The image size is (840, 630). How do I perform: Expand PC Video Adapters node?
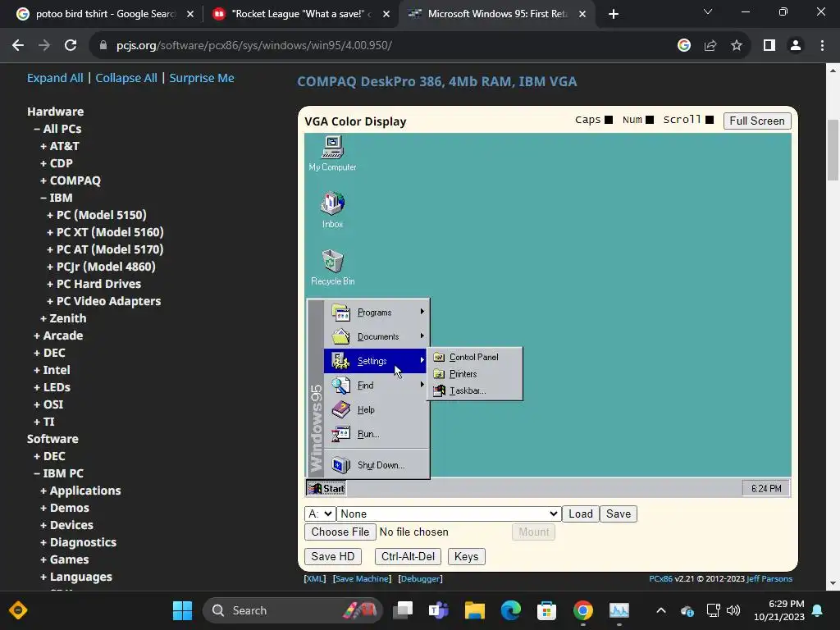tap(104, 301)
